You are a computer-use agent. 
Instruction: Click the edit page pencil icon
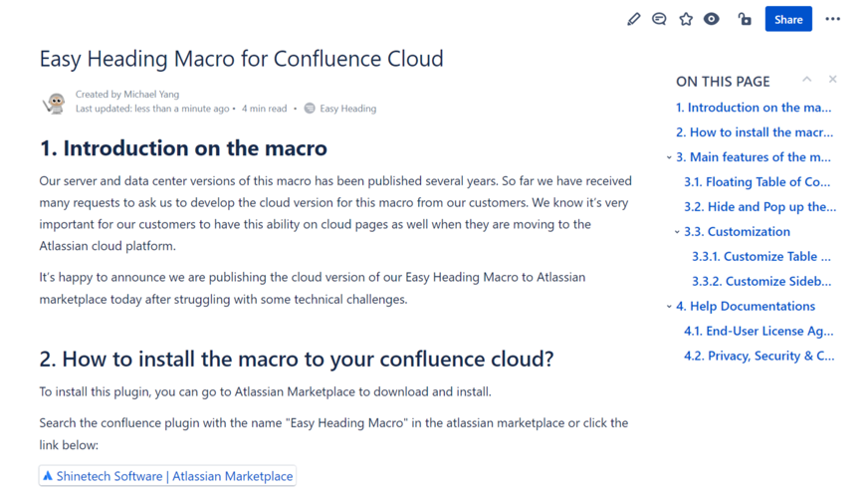(x=633, y=19)
